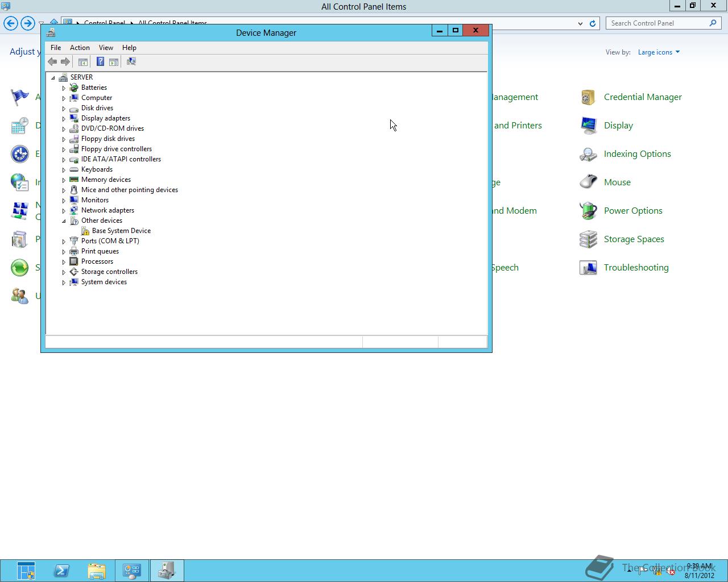Screen dimensions: 728x582
Task: Select the Base System Device entry text
Action: pyautogui.click(x=121, y=231)
